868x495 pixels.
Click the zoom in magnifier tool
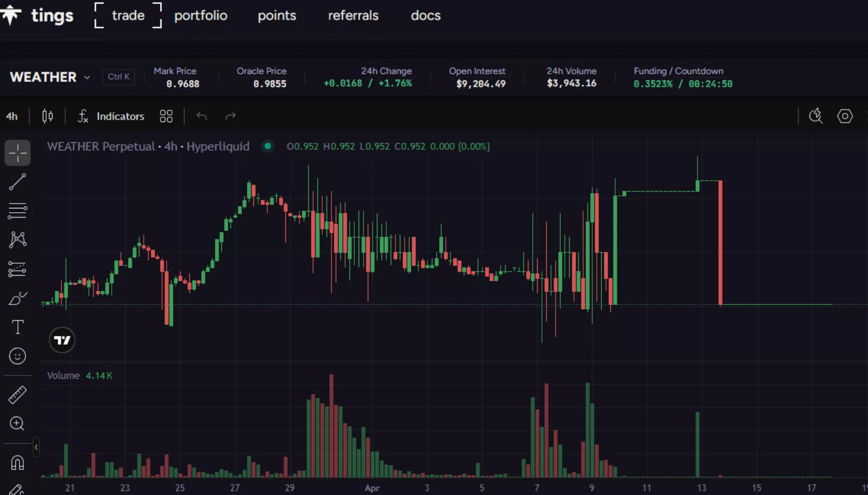17,423
